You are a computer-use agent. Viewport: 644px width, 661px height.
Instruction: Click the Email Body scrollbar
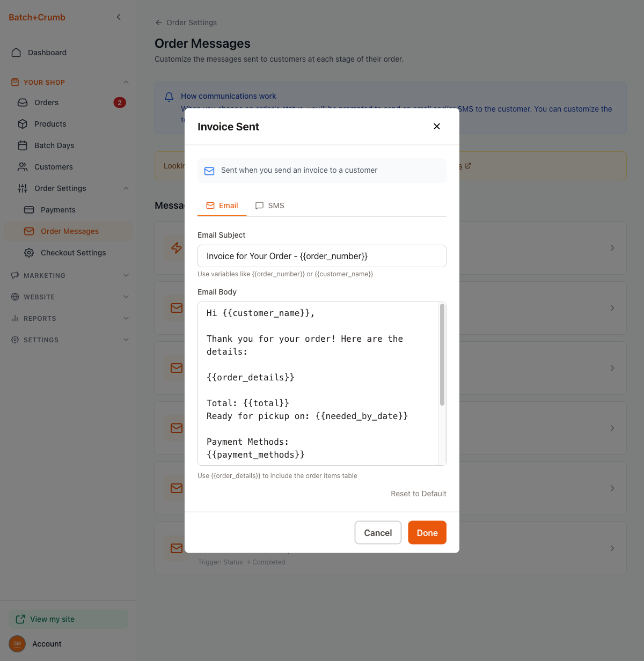click(442, 355)
